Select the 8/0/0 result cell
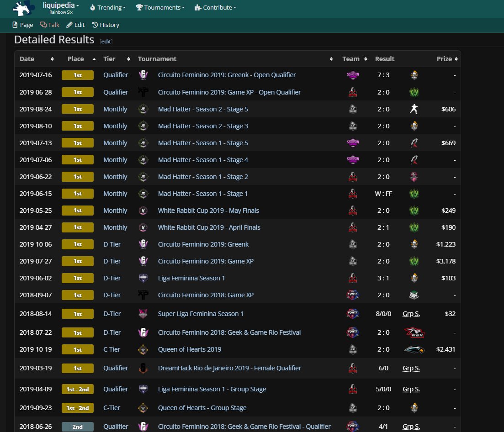504x432 pixels. tap(383, 314)
